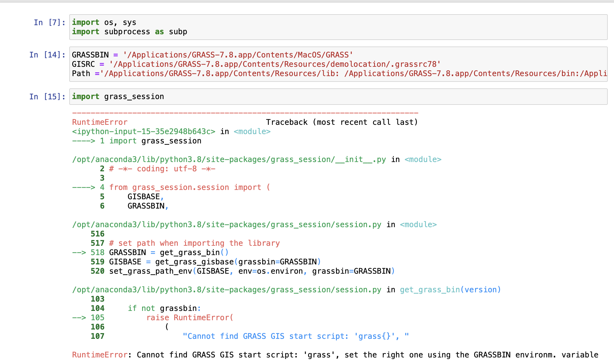Click 'Traceback (most recent call last)' text
614x364 pixels.
coord(342,122)
